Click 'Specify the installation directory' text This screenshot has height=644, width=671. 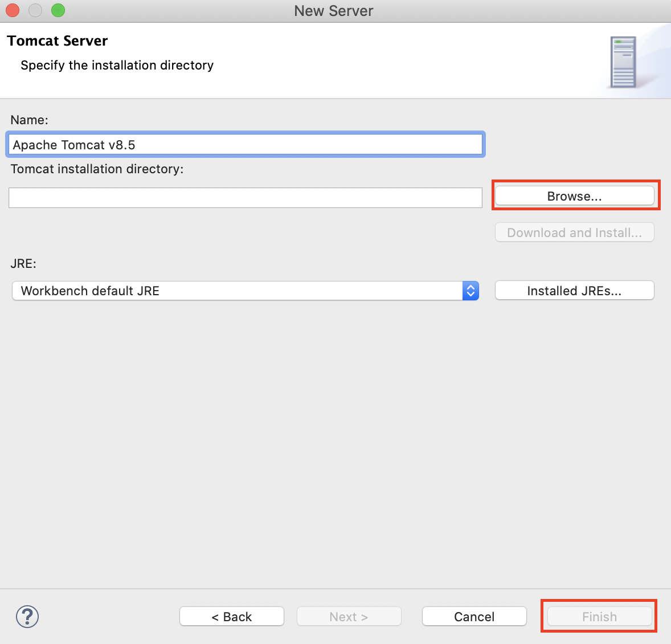point(117,65)
